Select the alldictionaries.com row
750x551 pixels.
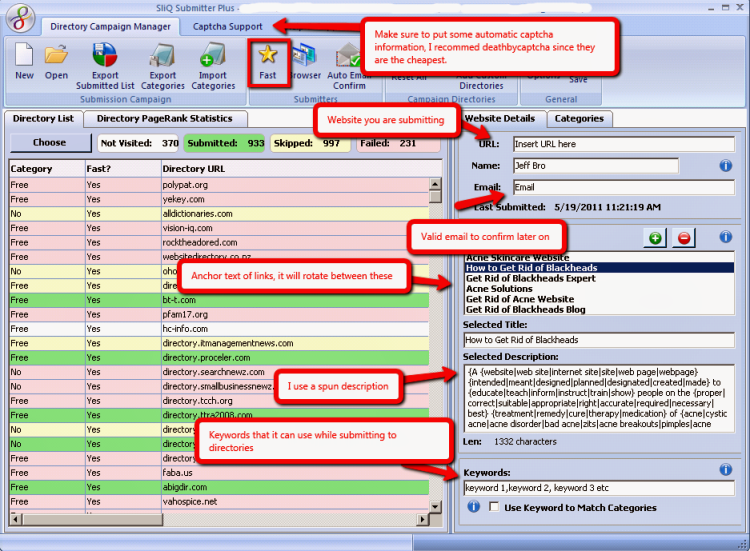(219, 213)
